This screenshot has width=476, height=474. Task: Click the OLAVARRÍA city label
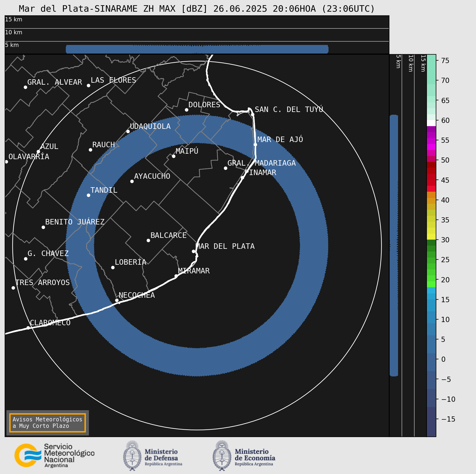point(29,156)
